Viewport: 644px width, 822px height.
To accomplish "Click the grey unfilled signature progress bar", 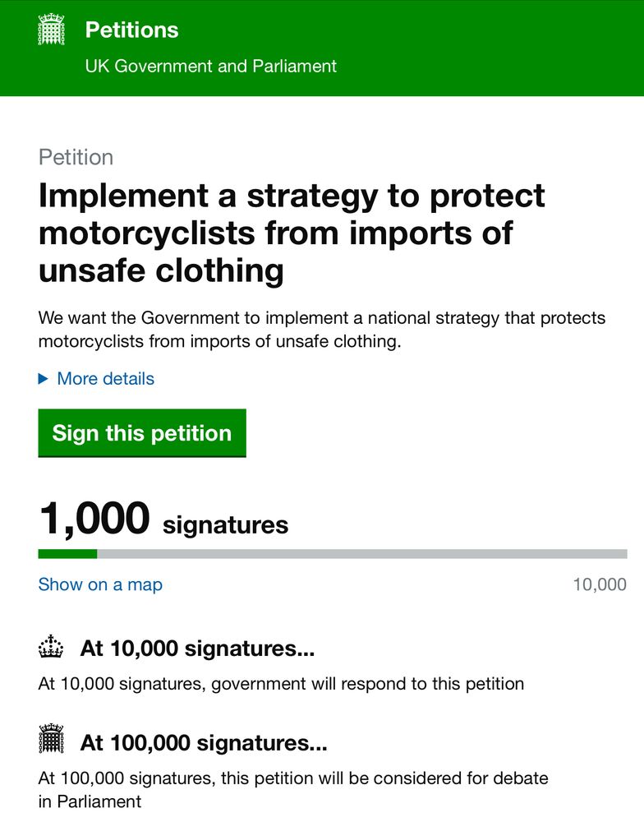I will point(361,554).
